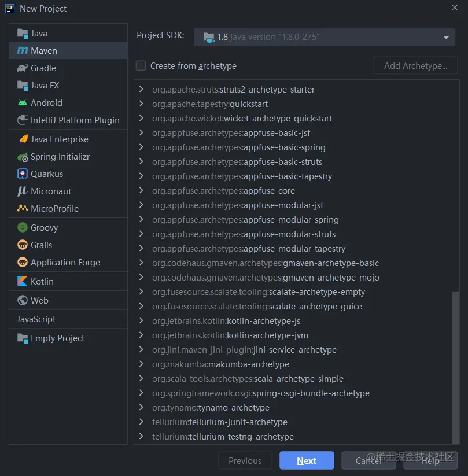Select kotlin-archetype-js row

click(x=296, y=321)
